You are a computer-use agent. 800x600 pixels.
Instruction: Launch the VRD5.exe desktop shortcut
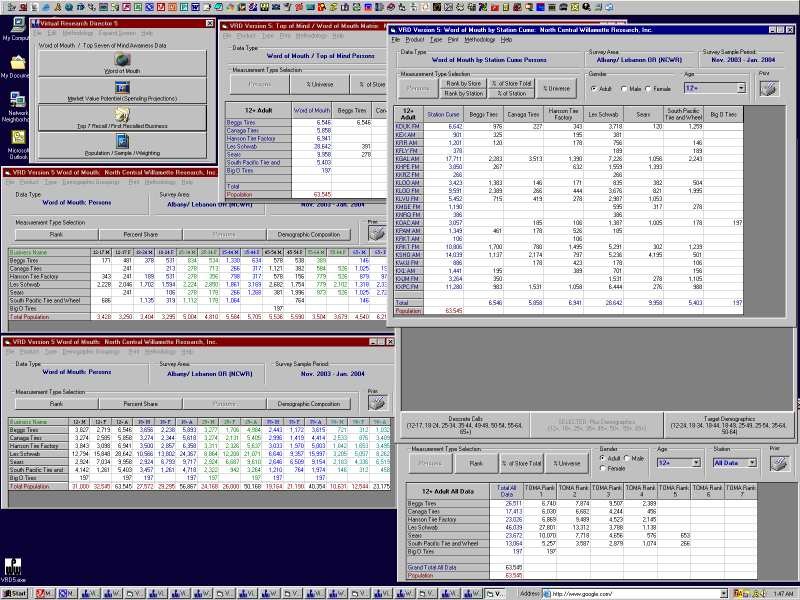(x=13, y=570)
